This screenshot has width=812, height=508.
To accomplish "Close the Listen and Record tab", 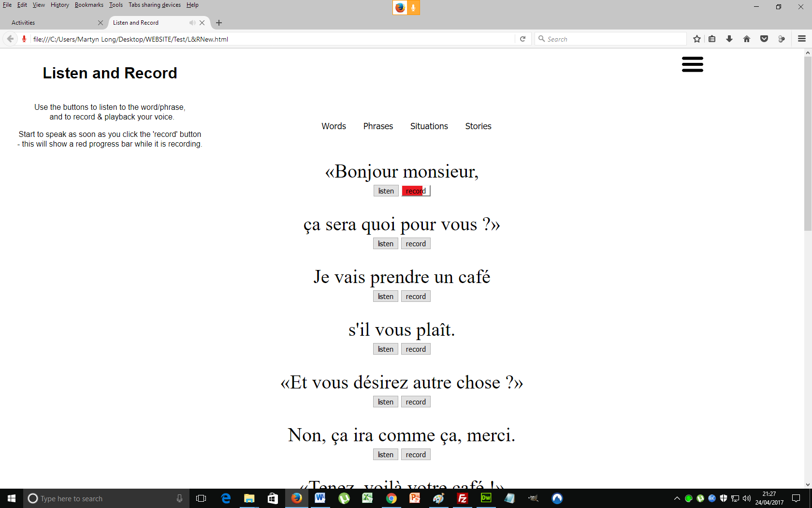I will click(x=202, y=23).
